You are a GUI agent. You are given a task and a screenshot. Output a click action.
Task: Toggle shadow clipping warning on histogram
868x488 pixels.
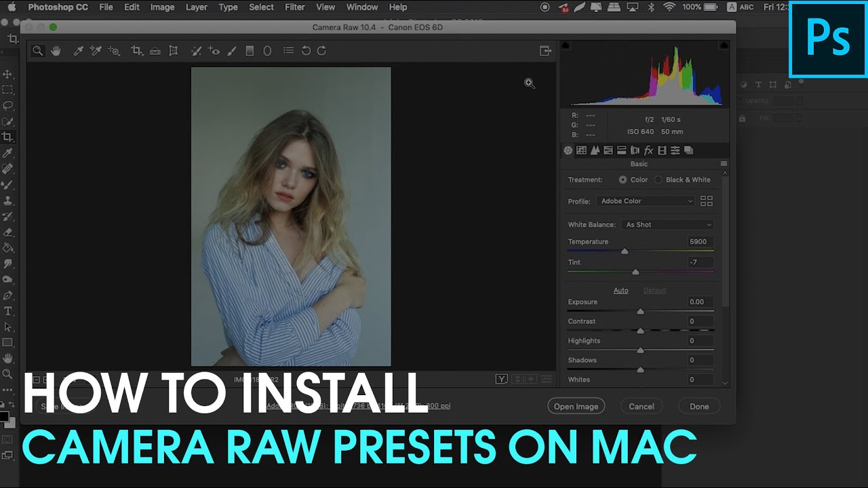(566, 45)
